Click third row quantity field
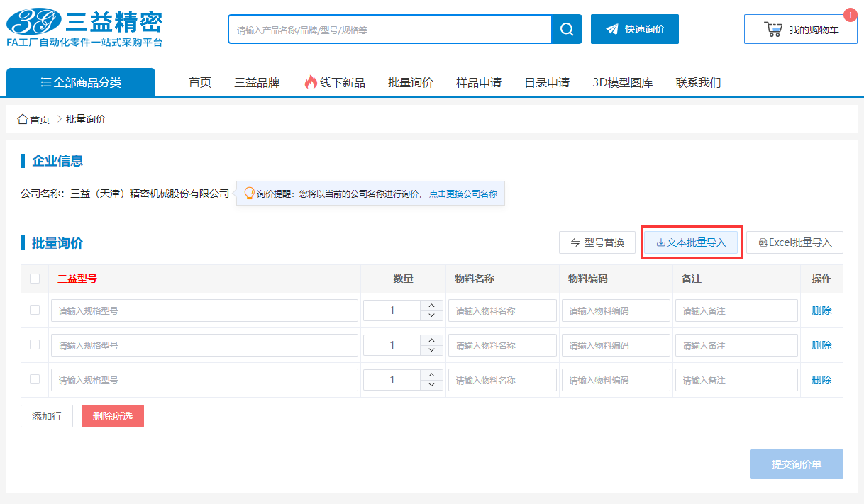 (392, 380)
